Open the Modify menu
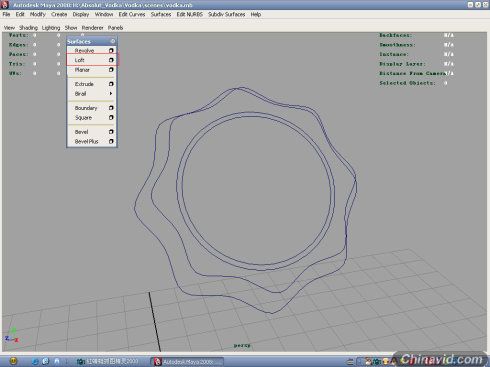Image resolution: width=490 pixels, height=367 pixels. pos(37,14)
